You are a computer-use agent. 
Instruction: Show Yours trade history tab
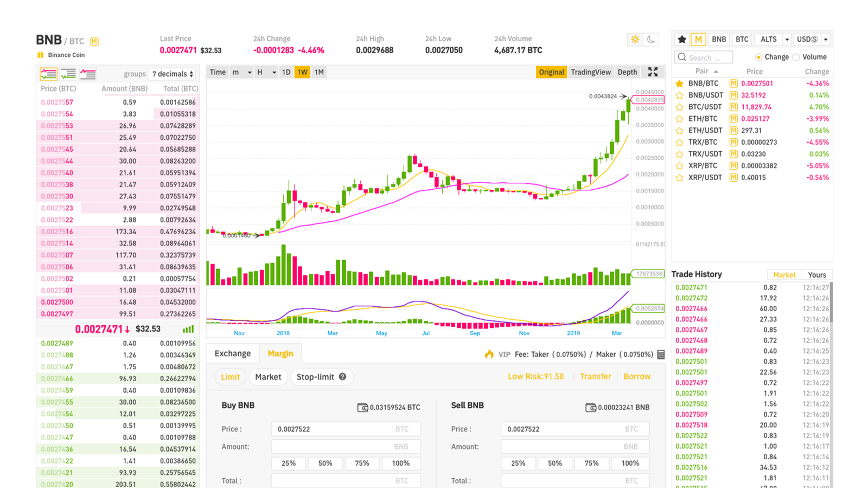click(x=816, y=275)
